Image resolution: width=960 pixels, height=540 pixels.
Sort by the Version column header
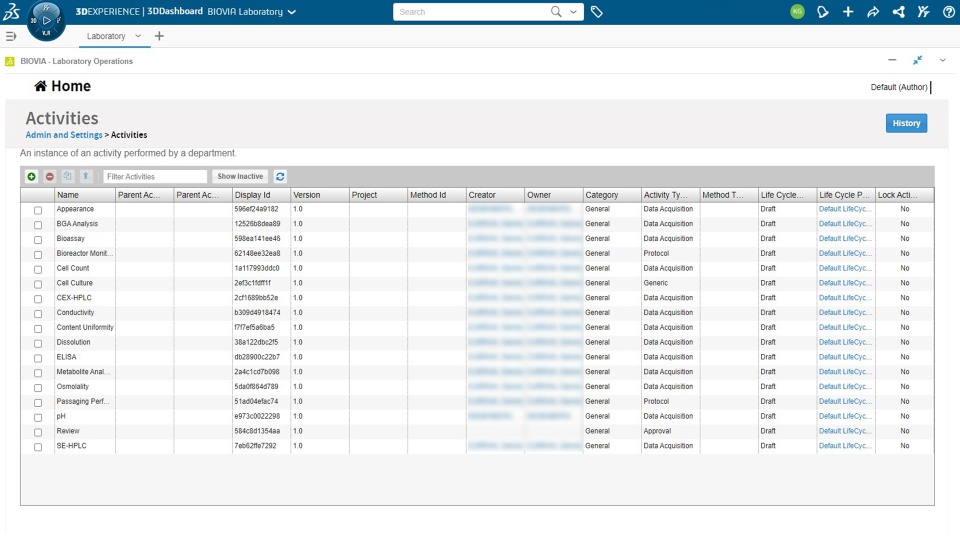coord(320,195)
